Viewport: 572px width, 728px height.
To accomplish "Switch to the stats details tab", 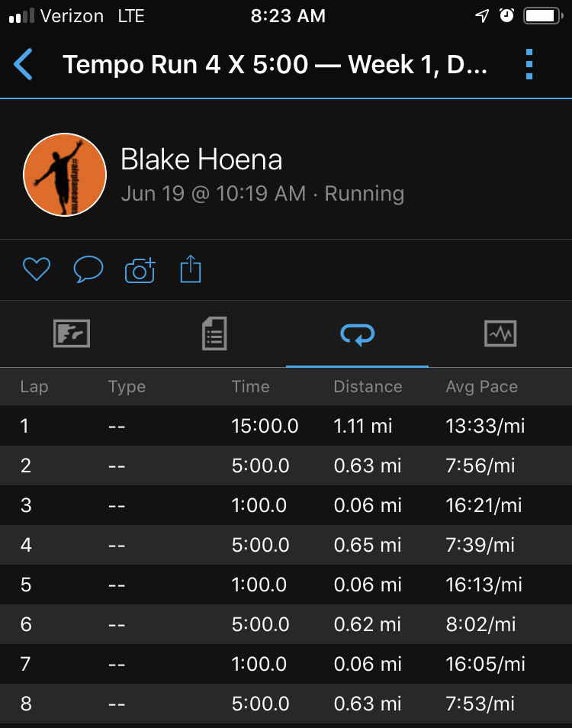I will pos(214,333).
